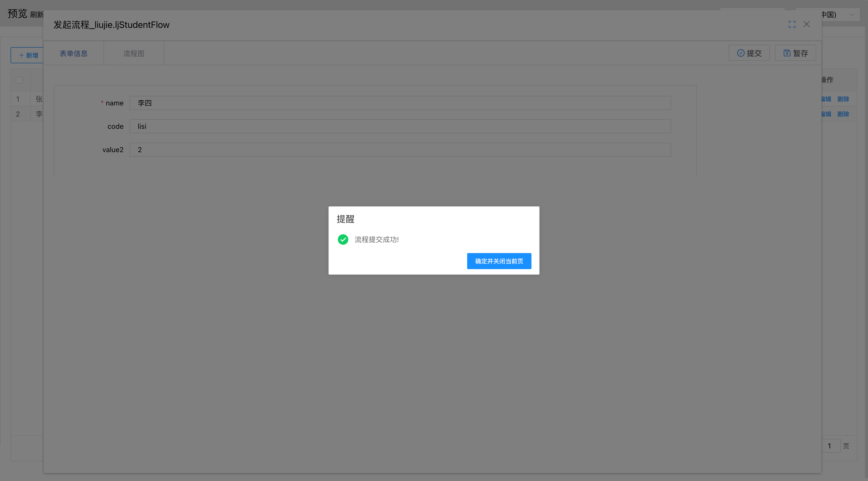Image resolution: width=868 pixels, height=481 pixels.
Task: Save draft using 暂存 button
Action: [x=795, y=53]
